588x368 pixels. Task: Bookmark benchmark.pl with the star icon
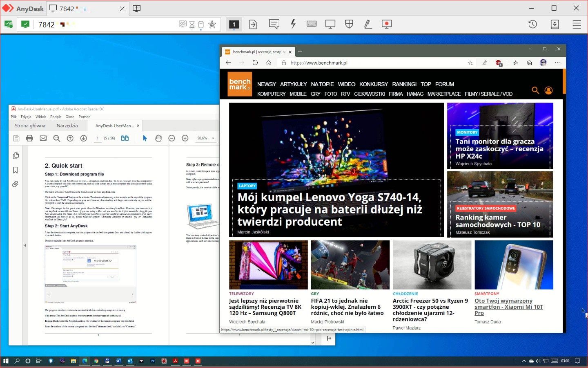(470, 63)
